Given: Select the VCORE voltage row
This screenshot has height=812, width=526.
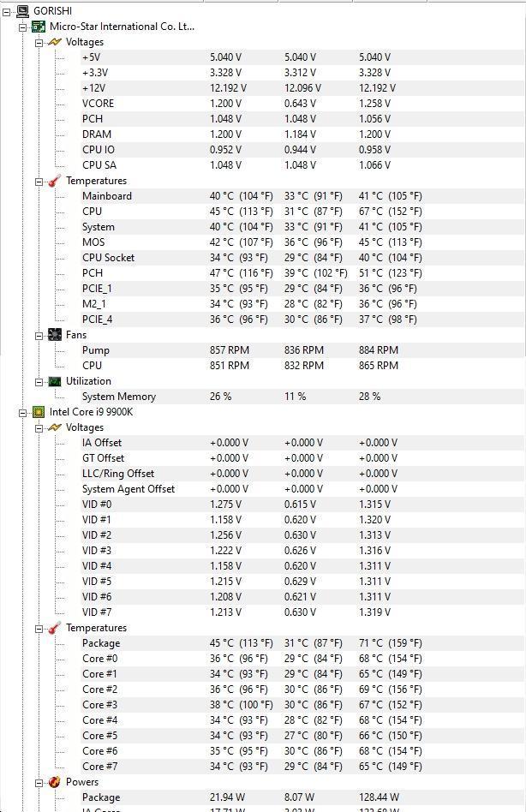Looking at the screenshot, I should pyautogui.click(x=98, y=104).
